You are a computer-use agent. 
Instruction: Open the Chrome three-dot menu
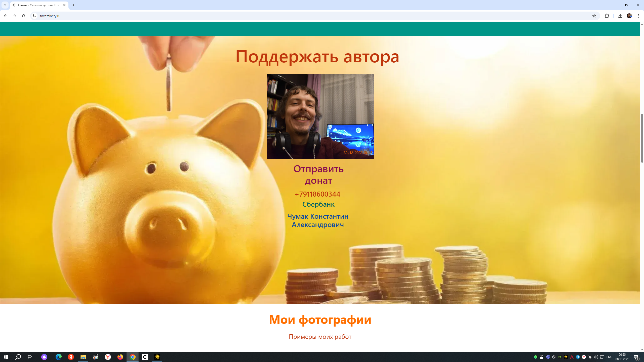(x=638, y=16)
